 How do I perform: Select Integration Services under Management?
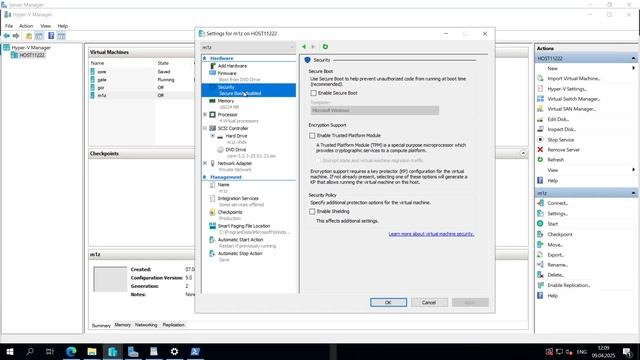238,198
